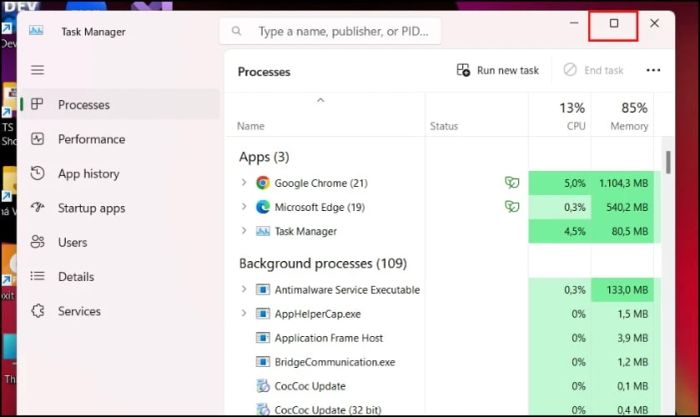This screenshot has width=700, height=417.
Task: Click the Users people icon
Action: 38,242
